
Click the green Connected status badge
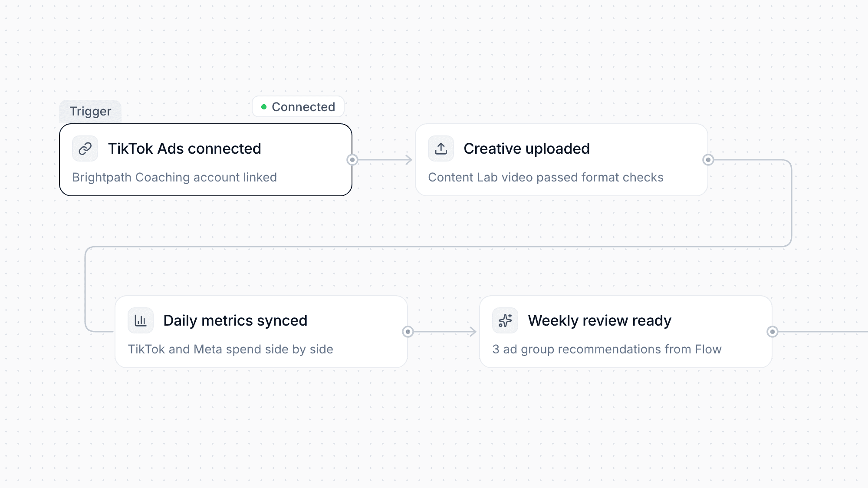point(298,107)
